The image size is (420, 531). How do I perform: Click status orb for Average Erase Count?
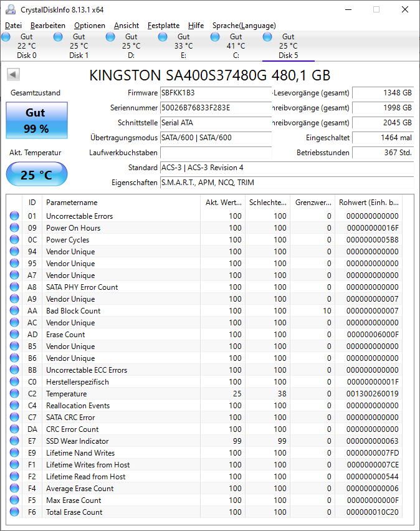(x=14, y=489)
